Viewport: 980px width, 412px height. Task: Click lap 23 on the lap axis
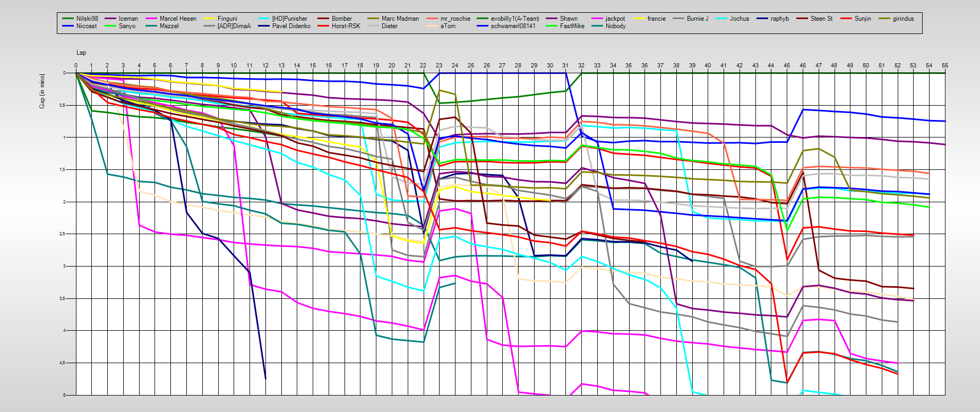click(439, 65)
